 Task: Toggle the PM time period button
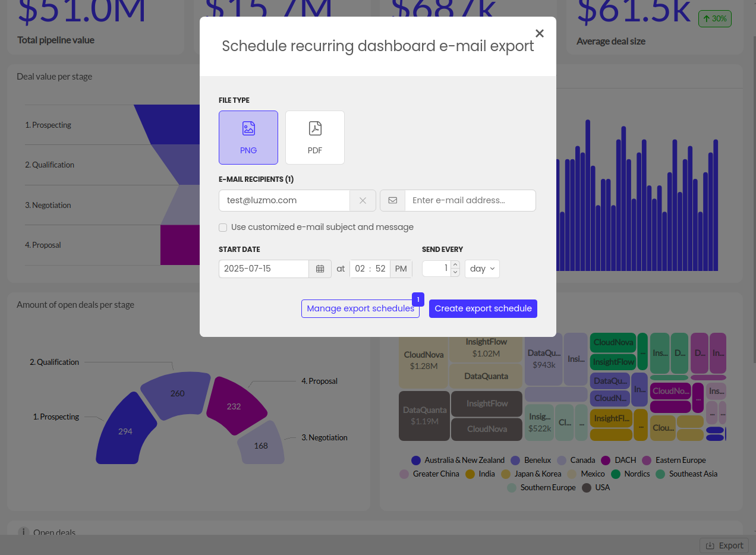point(401,269)
